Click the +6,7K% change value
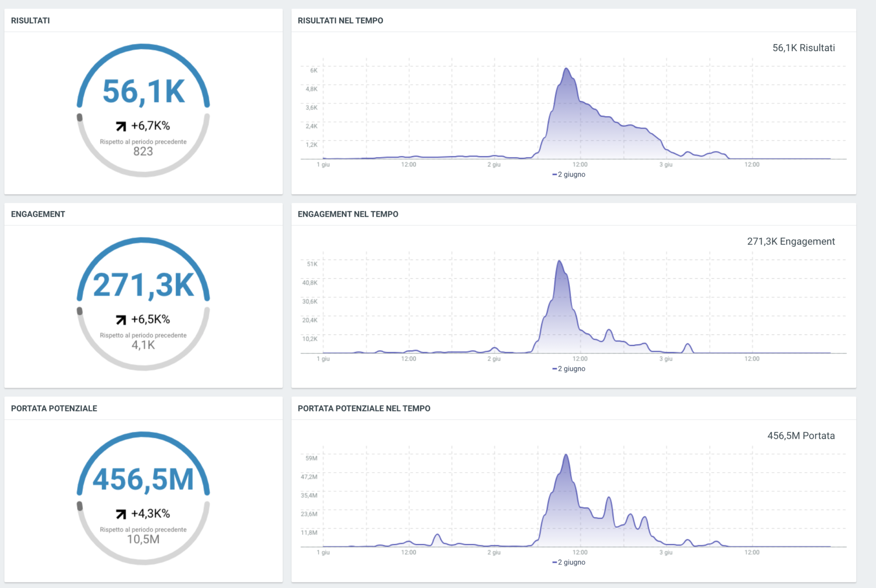 tap(151, 126)
